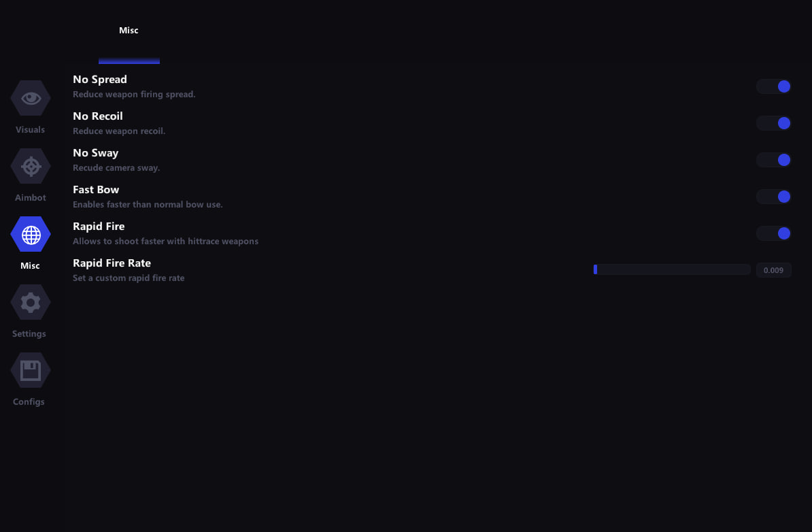The image size is (812, 532).
Task: Click the 0.009 rate value field
Action: point(773,270)
